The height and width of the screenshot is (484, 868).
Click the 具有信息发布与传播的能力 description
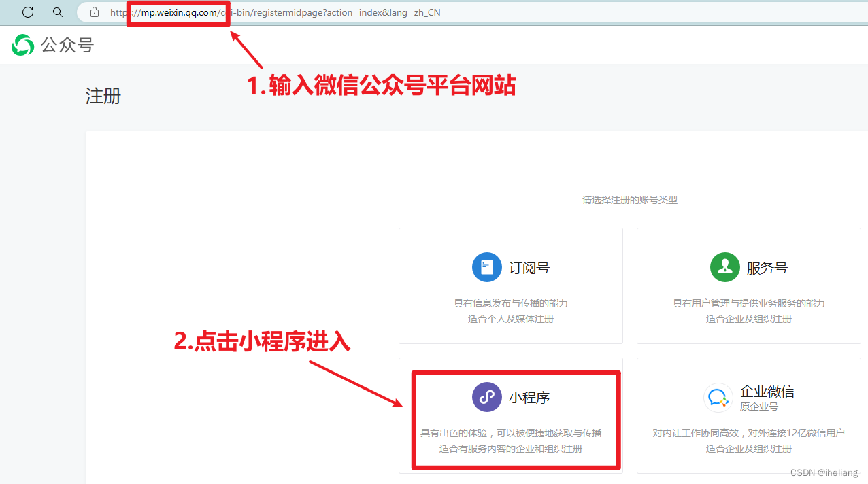tap(511, 303)
